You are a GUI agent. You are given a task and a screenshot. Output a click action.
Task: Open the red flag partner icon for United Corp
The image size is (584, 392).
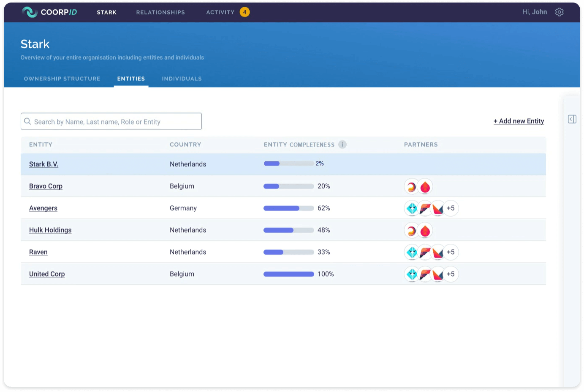425,274
